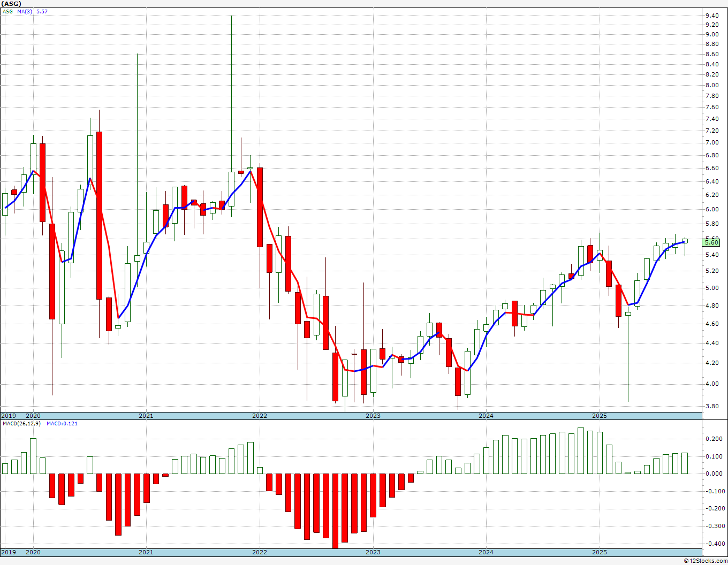Click the 5.80 price axis label

point(712,224)
